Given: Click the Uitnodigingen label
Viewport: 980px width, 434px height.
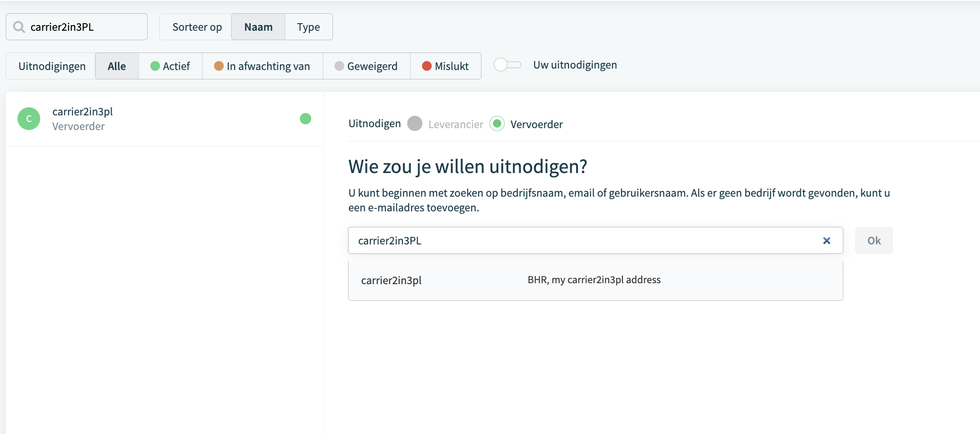Looking at the screenshot, I should [52, 66].
